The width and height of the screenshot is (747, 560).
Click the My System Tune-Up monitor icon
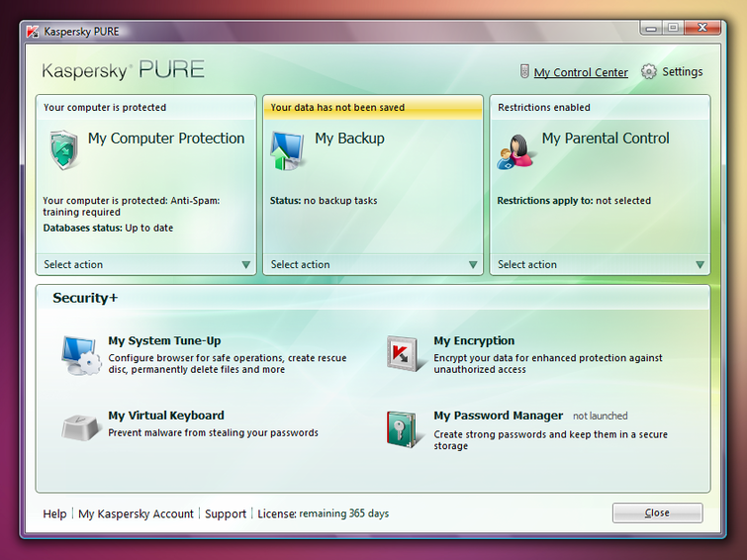(81, 355)
